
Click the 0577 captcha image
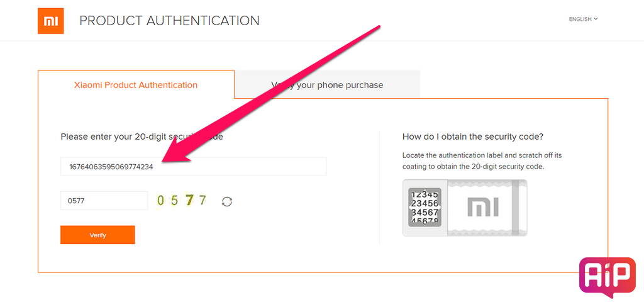click(182, 201)
